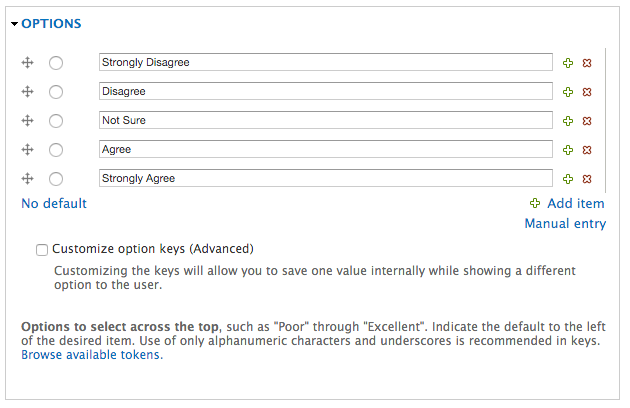Viewport: 630px width, 408px height.
Task: Click the drag handle beside Strongly Disagree
Action: tap(27, 63)
